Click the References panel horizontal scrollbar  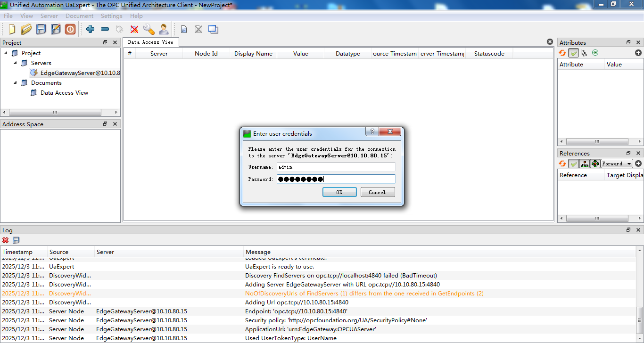597,219
